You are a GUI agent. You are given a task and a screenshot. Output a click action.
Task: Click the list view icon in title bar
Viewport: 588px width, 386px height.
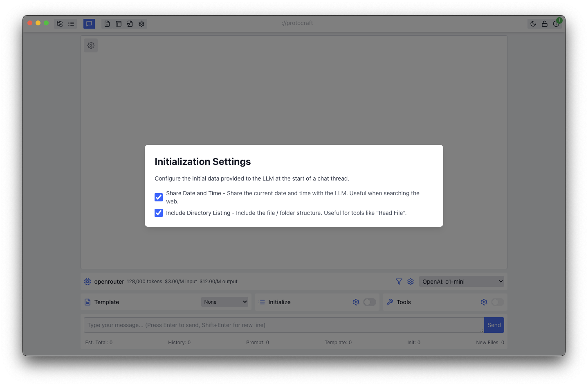[x=71, y=24]
